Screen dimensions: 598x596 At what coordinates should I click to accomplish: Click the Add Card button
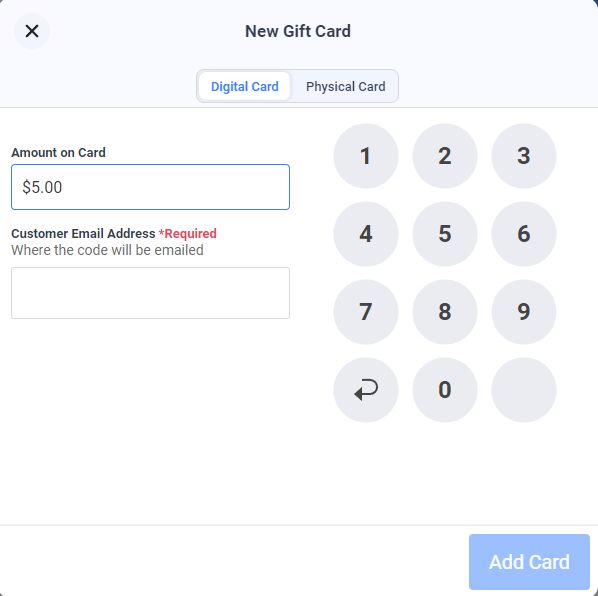click(529, 562)
